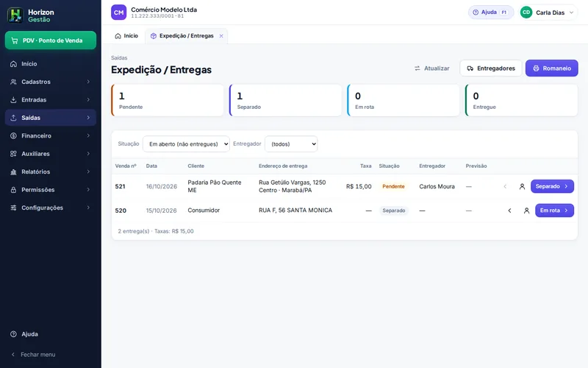Click Consumidor customer cell
The width and height of the screenshot is (588, 368).
204,210
